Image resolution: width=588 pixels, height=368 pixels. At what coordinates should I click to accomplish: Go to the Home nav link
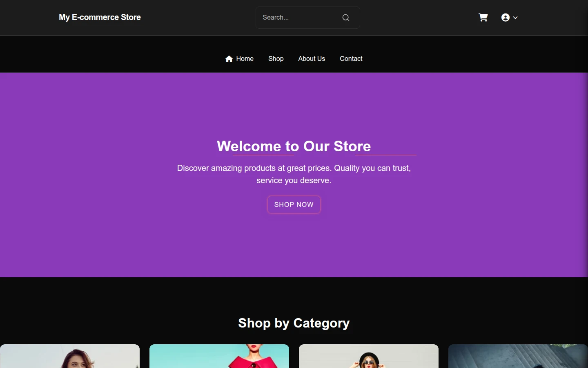click(x=239, y=59)
